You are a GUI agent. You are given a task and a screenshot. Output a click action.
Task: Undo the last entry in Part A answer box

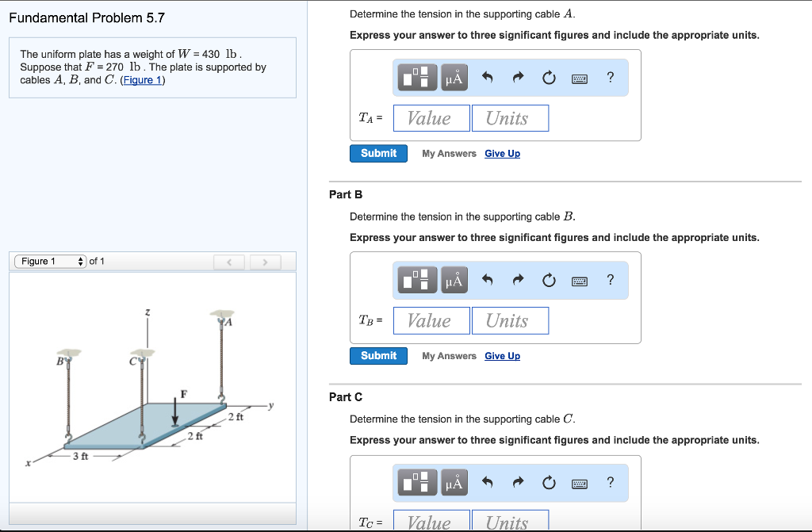pos(486,77)
